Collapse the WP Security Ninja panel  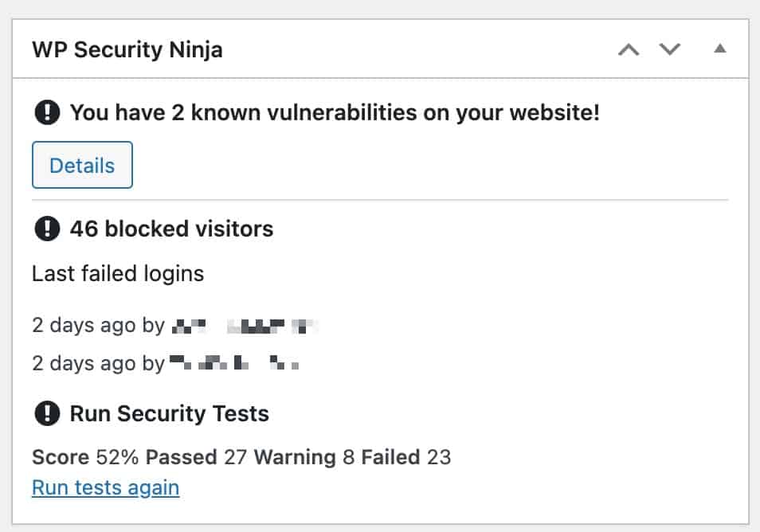pyautogui.click(x=720, y=49)
